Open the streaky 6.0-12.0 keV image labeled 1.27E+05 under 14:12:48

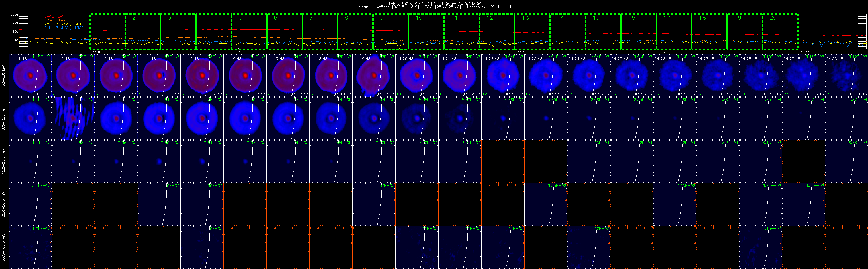73,118
